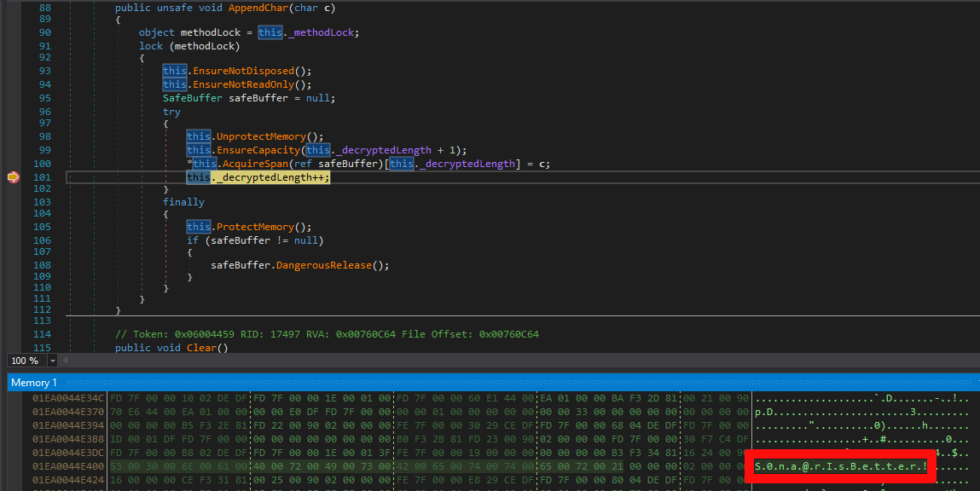Click the EnsureCapacity method call

point(259,150)
